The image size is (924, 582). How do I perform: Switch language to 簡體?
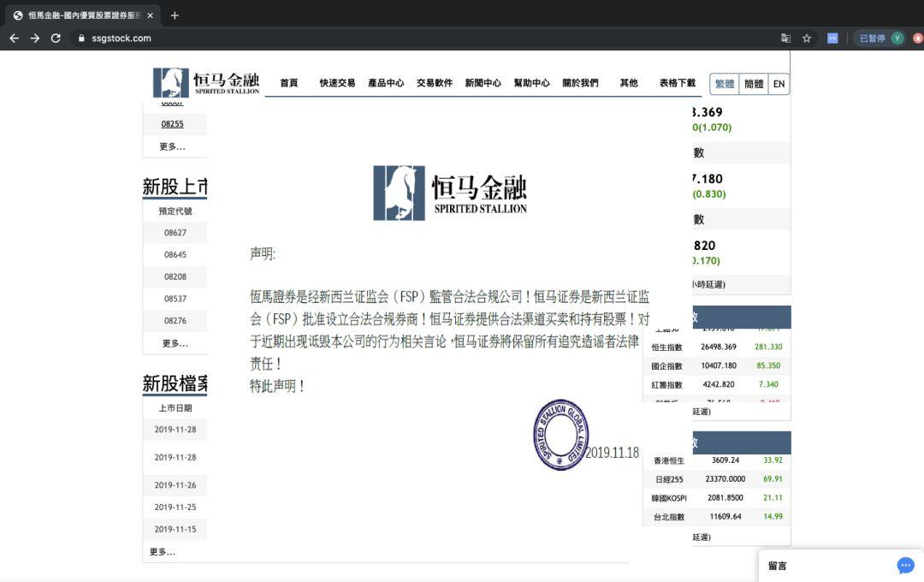[754, 84]
